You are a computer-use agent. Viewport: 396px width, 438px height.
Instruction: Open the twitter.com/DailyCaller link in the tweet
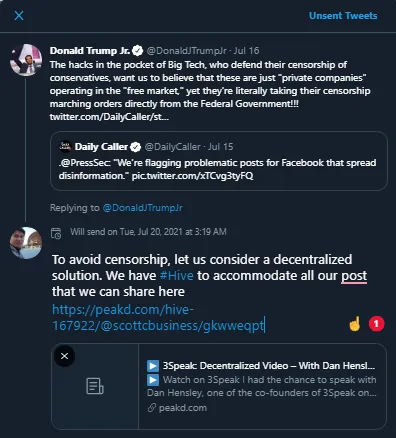pos(109,117)
